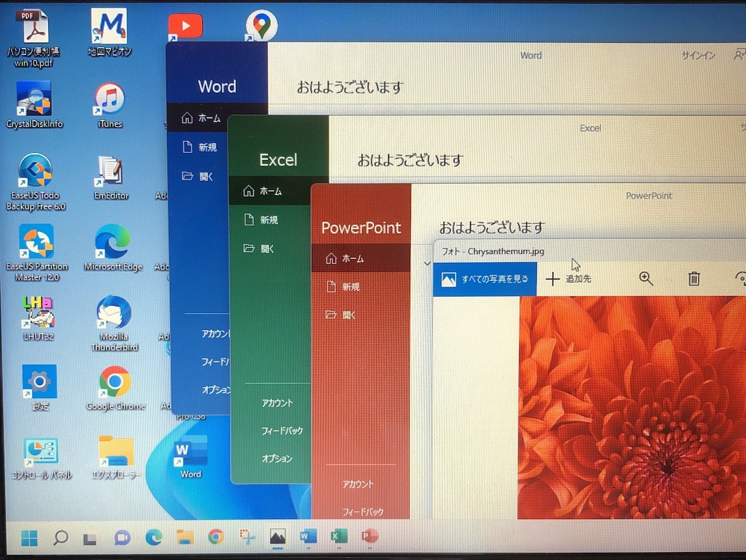Open the iTunes desktop icon
The height and width of the screenshot is (560, 746).
(110, 105)
